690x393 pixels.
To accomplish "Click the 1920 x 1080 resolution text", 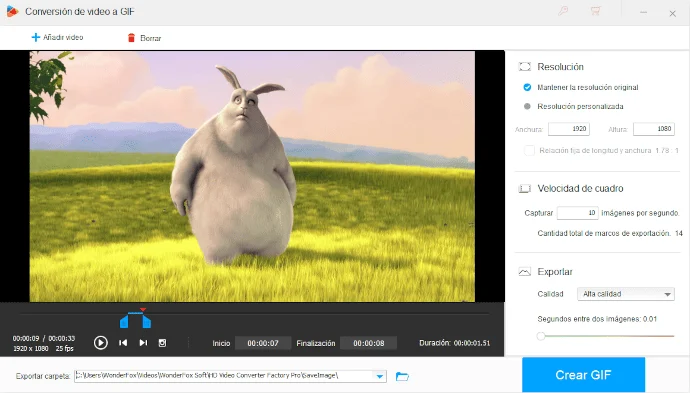I will [30, 348].
